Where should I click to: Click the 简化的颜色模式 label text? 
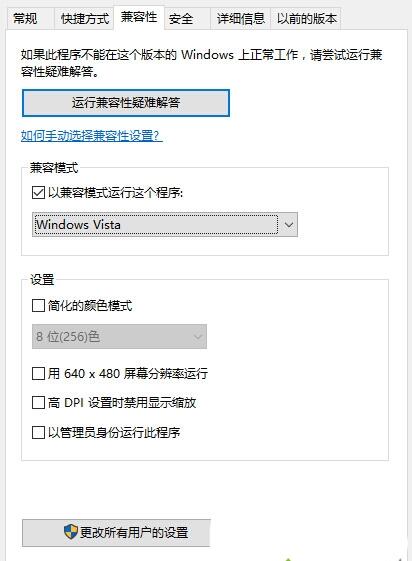[90, 306]
